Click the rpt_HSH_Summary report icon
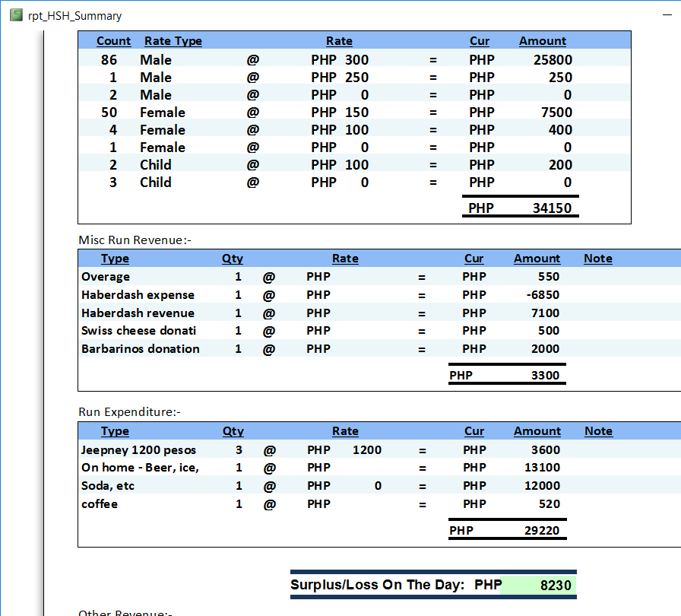The height and width of the screenshot is (616, 681). pyautogui.click(x=16, y=15)
